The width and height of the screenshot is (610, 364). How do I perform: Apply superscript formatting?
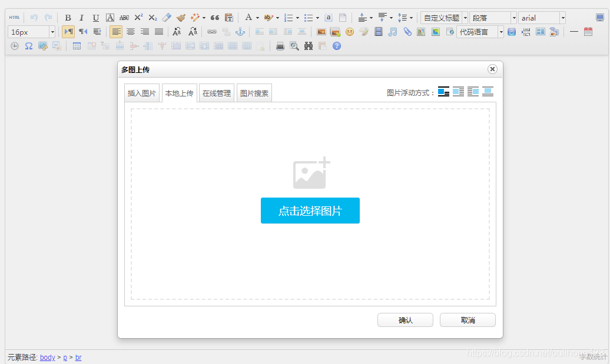(x=138, y=18)
